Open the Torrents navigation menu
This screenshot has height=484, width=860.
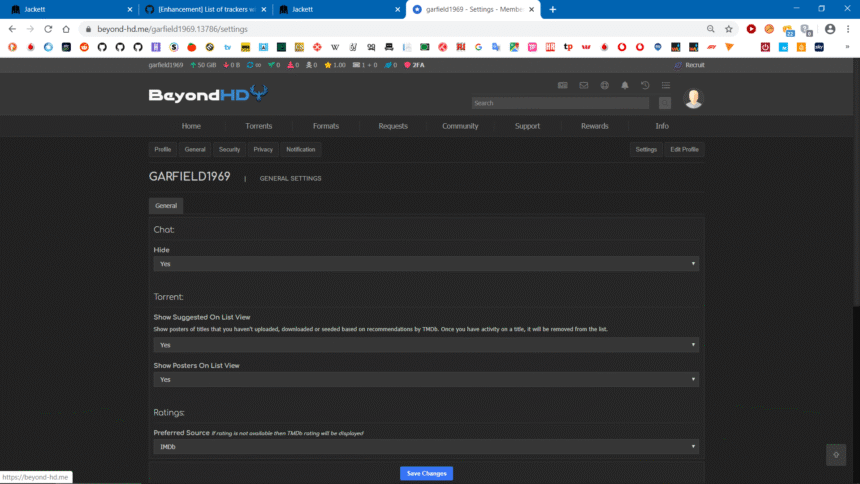coord(258,126)
